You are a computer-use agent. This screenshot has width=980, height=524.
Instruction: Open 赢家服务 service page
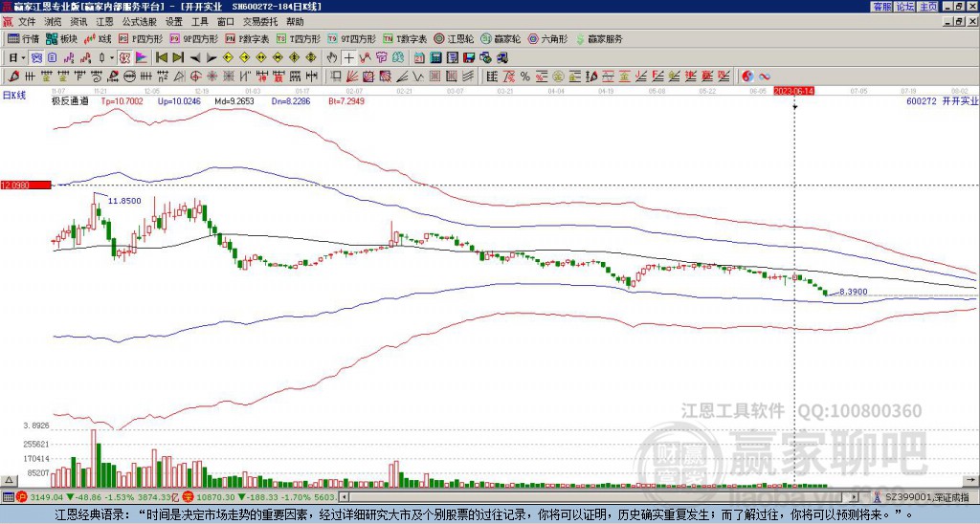pos(599,38)
